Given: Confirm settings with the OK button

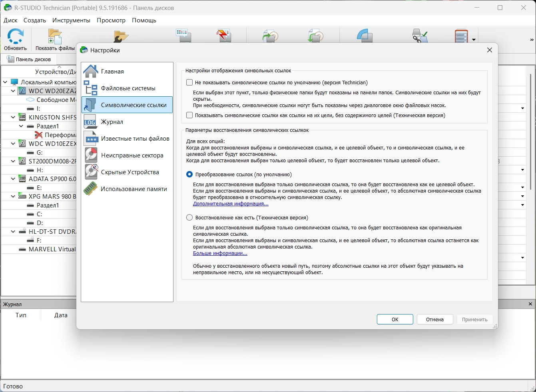Looking at the screenshot, I should click(x=395, y=319).
